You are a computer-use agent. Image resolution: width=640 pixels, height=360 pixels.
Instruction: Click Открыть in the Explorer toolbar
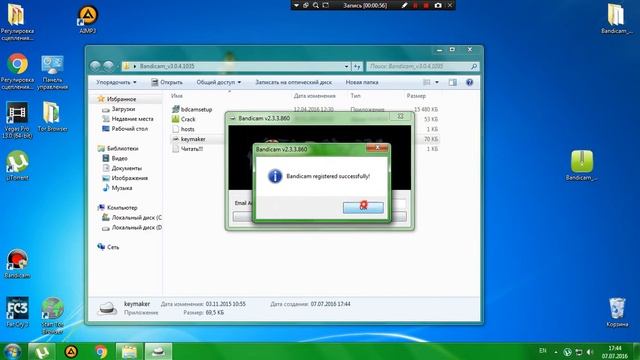click(x=167, y=82)
